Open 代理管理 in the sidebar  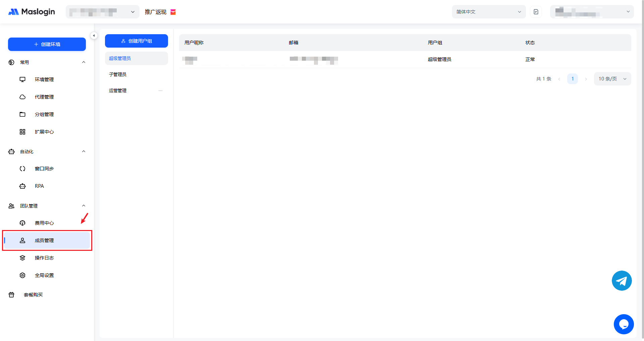tap(44, 97)
